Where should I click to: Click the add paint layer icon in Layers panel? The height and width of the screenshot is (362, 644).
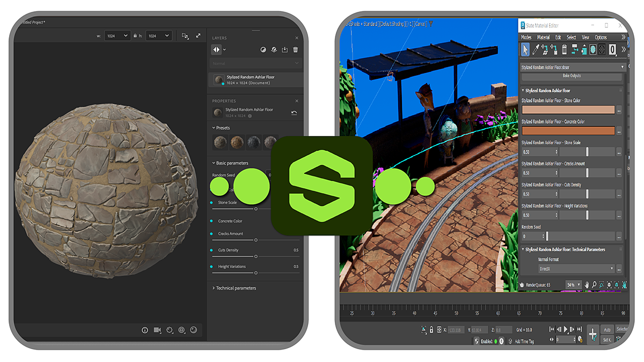point(263,50)
